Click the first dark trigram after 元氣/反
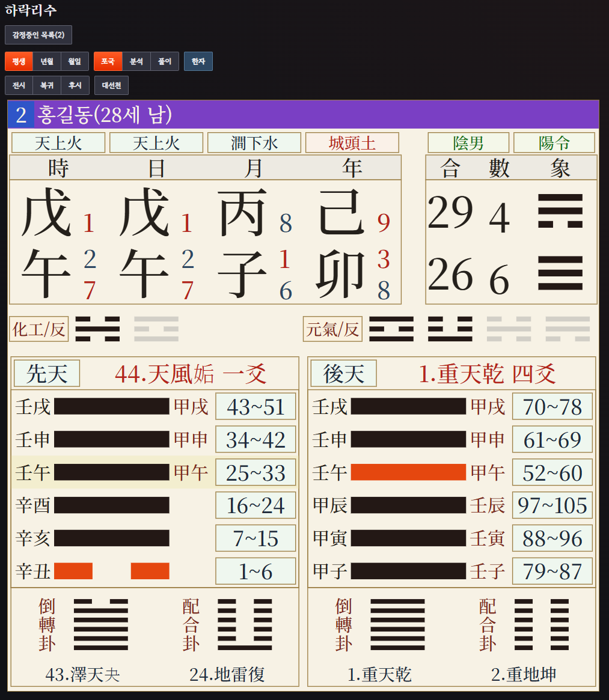This screenshot has width=609, height=700. 391,329
